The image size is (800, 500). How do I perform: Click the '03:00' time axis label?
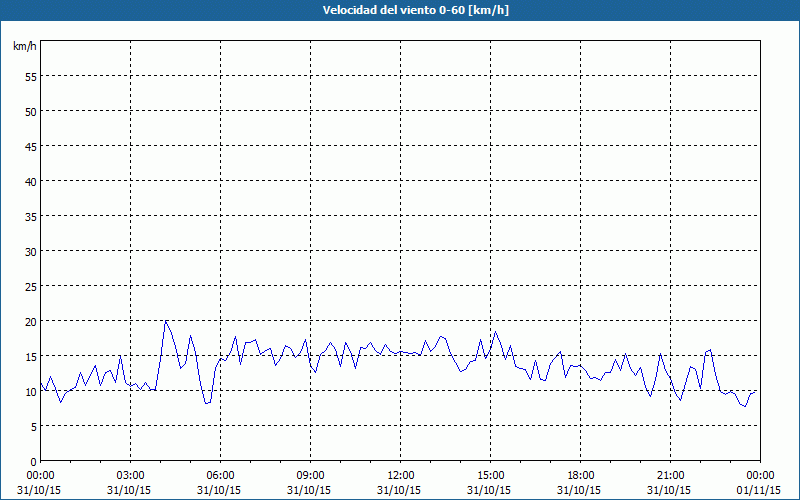(x=131, y=476)
